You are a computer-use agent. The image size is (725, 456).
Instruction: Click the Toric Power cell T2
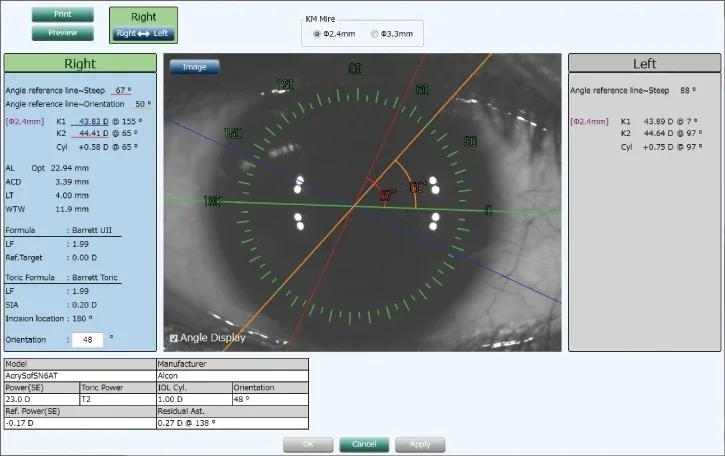pyautogui.click(x=118, y=399)
